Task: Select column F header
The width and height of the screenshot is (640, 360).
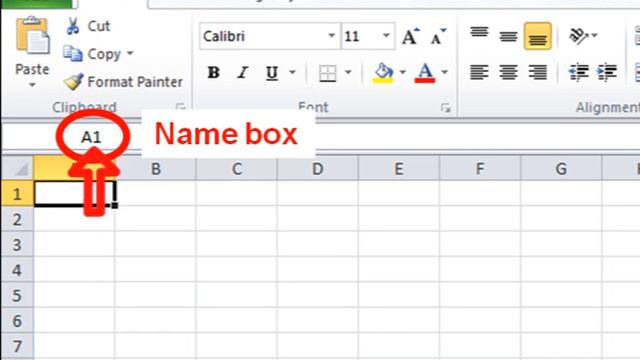Action: 480,168
